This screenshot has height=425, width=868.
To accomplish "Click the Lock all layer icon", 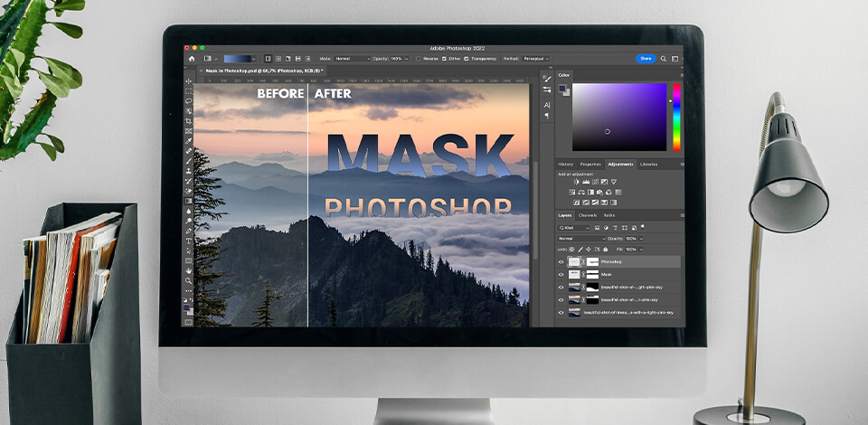I will click(x=605, y=250).
